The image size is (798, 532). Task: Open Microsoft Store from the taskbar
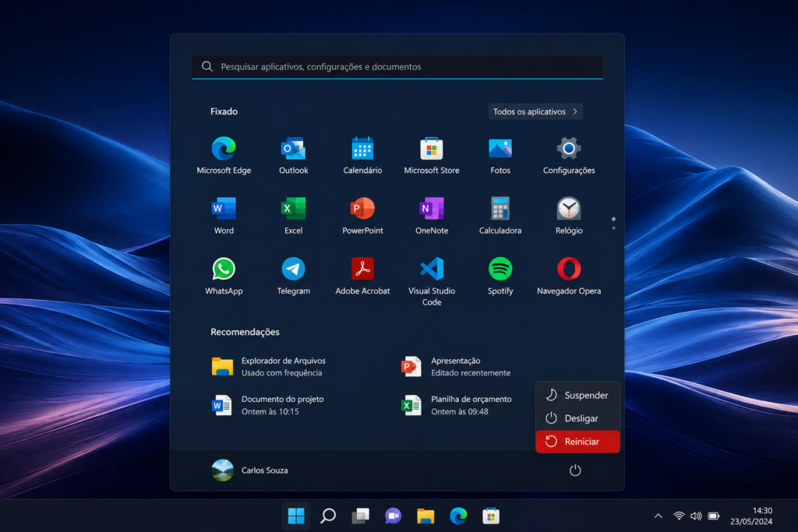491,516
